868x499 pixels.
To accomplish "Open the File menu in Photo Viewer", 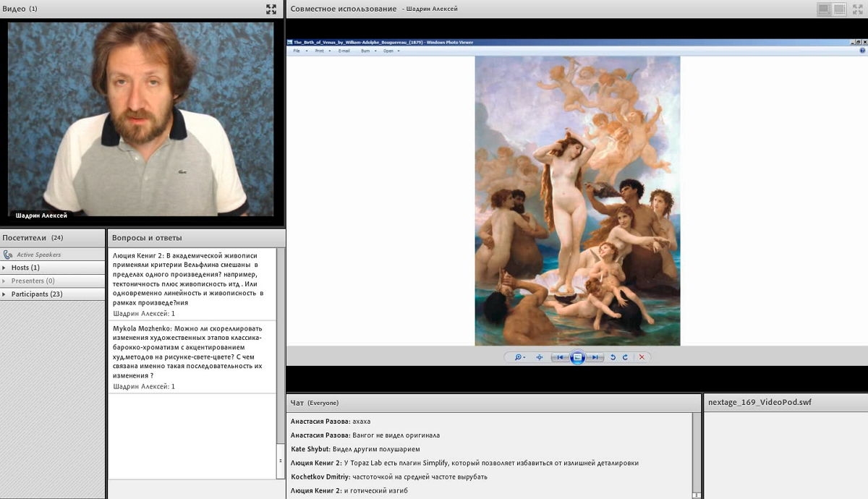I will 297,51.
